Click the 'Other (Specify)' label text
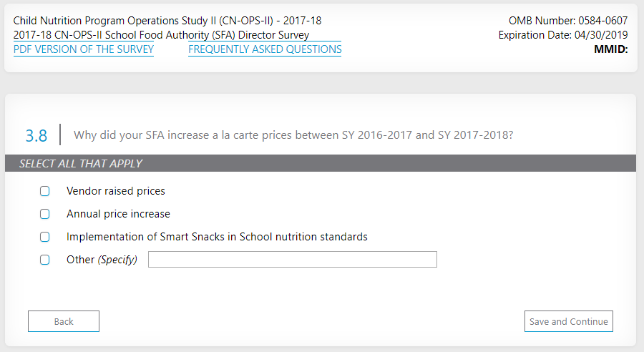644x352 pixels. (102, 260)
